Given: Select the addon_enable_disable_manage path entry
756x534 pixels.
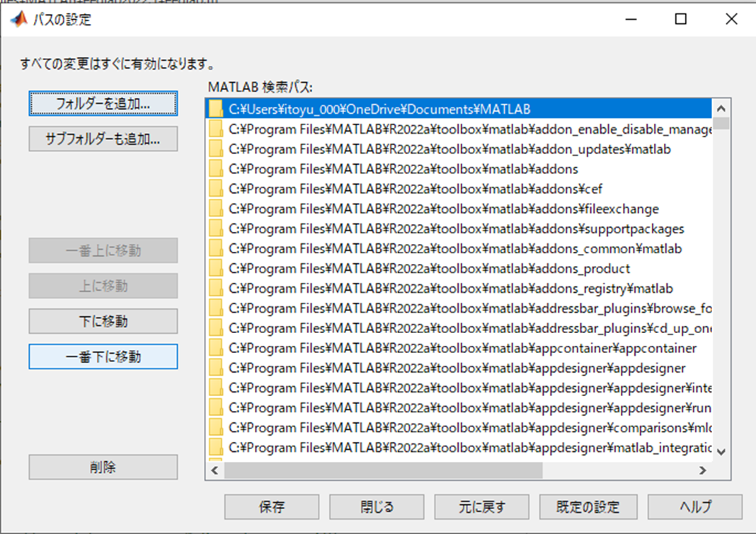Looking at the screenshot, I should coord(459,129).
